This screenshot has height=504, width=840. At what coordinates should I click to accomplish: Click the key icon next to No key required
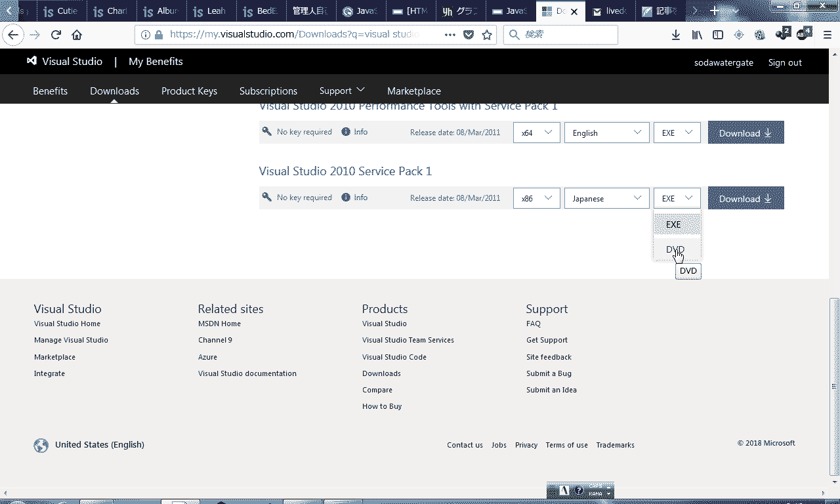click(x=266, y=196)
